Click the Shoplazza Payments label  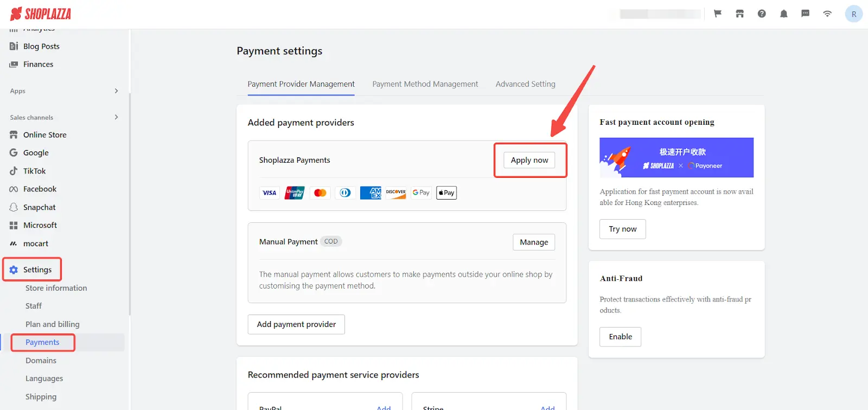pyautogui.click(x=295, y=160)
